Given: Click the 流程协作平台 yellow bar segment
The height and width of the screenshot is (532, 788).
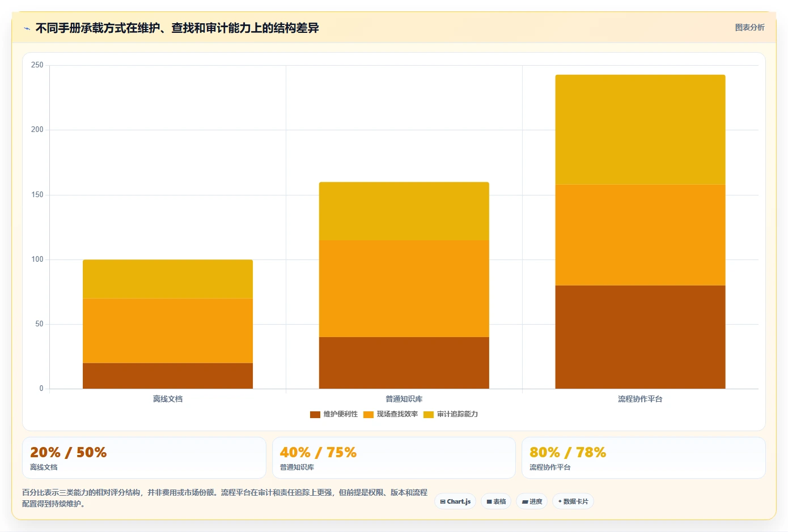Looking at the screenshot, I should coord(640,130).
